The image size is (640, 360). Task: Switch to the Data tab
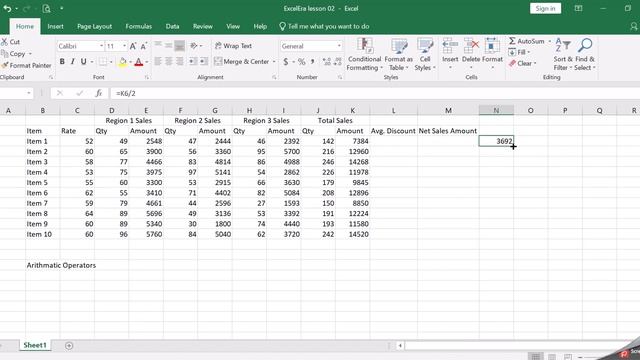172,26
